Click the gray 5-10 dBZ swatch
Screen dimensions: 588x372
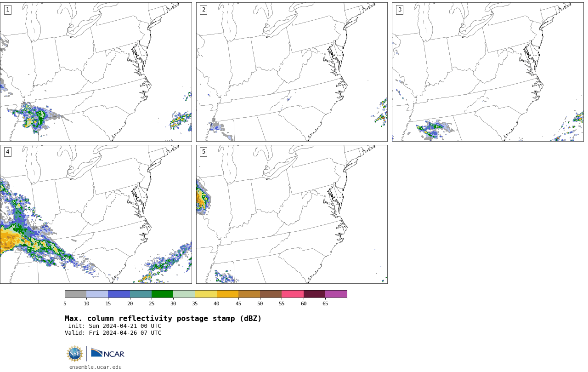tap(75, 294)
